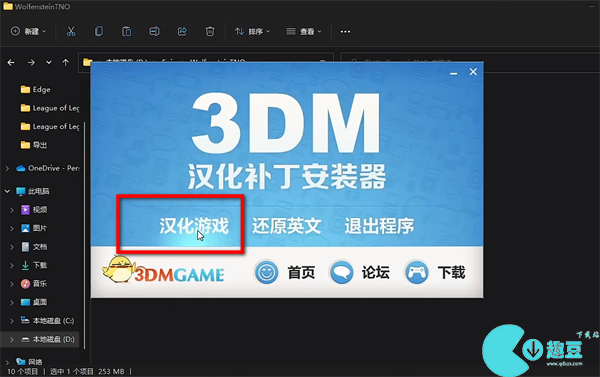Click the Paste clipboard icon
The width and height of the screenshot is (600, 377).
(x=126, y=31)
